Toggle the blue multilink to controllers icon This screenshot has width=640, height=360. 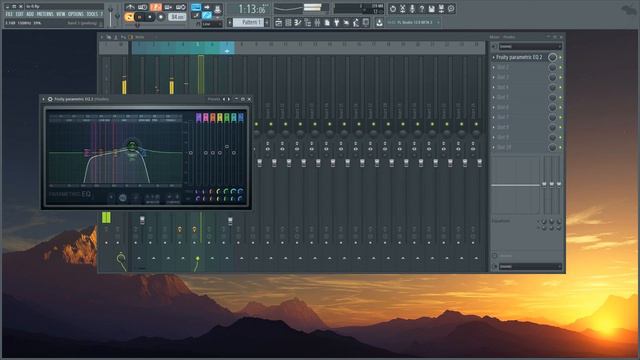tap(207, 16)
